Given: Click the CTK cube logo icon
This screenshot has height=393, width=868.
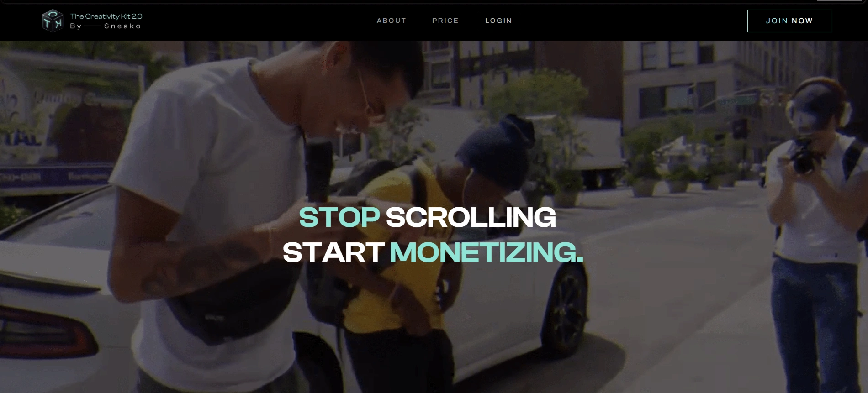Looking at the screenshot, I should point(52,21).
